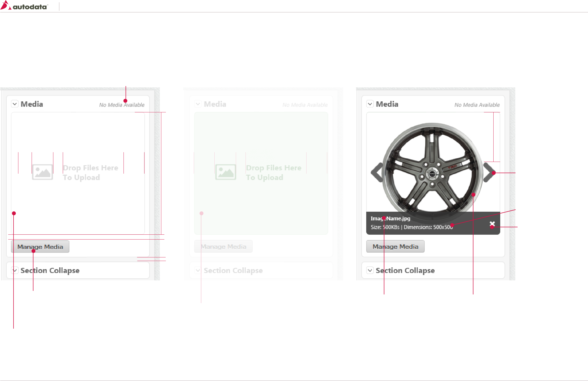This screenshot has width=588, height=381.
Task: Go to previous image with left arrow
Action: (377, 172)
